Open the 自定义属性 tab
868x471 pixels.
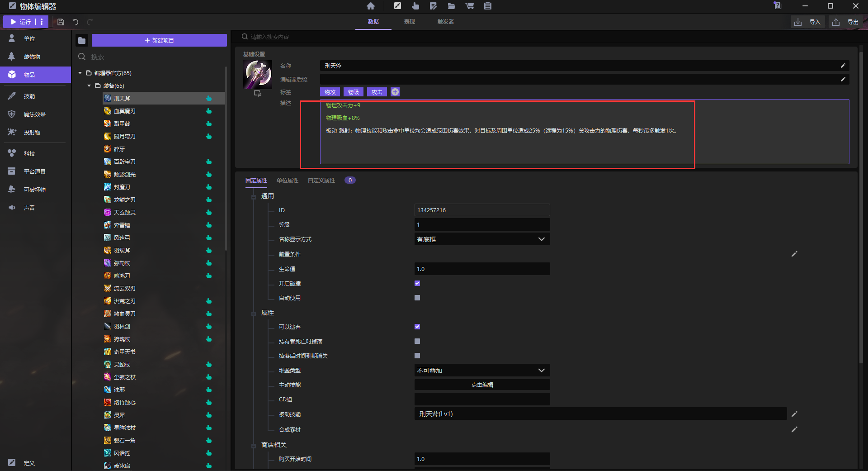click(x=321, y=180)
